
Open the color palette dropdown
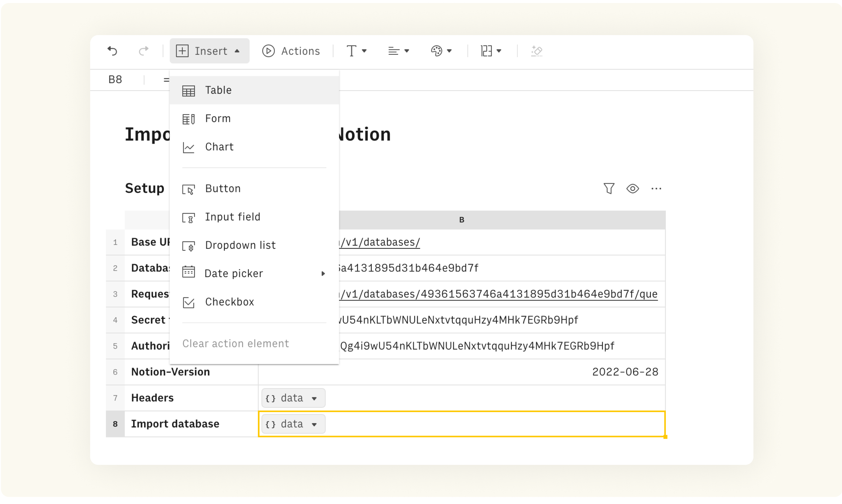pos(441,51)
